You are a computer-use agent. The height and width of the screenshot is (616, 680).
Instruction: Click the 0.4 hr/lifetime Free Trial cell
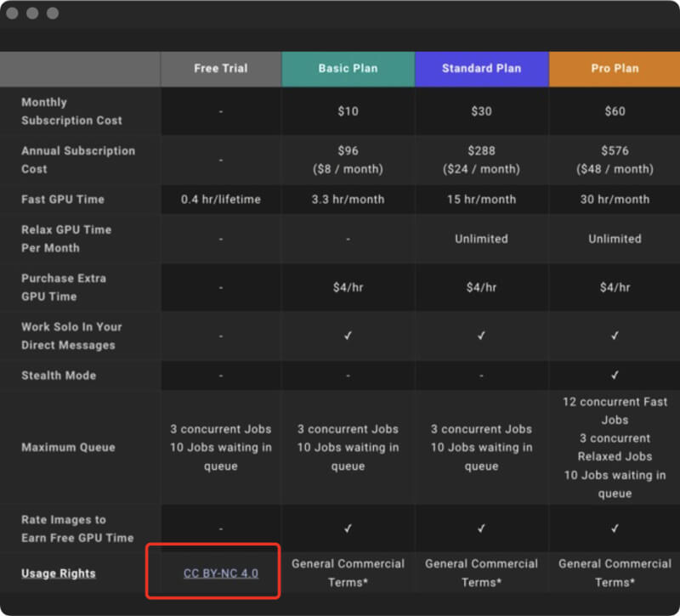[220, 200]
